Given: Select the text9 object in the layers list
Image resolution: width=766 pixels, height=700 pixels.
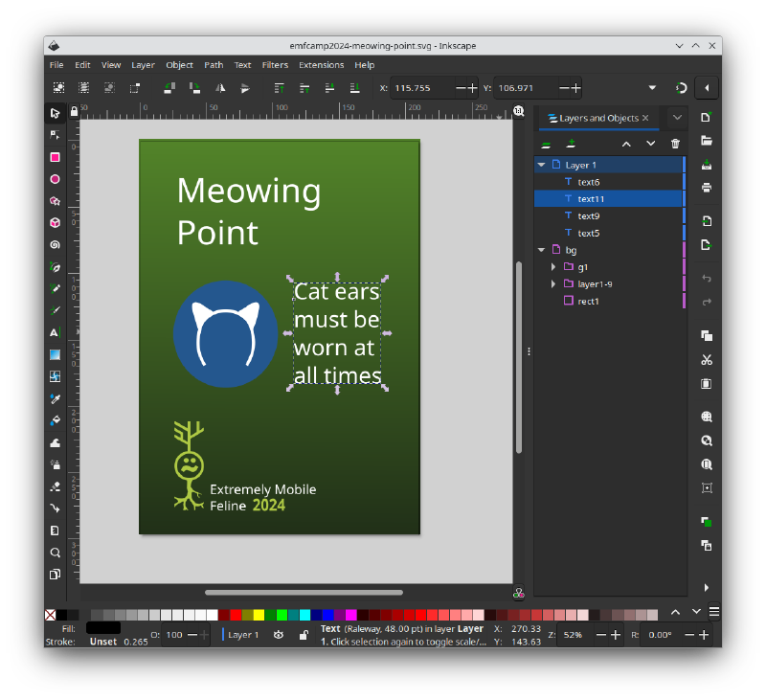Looking at the screenshot, I should [588, 216].
